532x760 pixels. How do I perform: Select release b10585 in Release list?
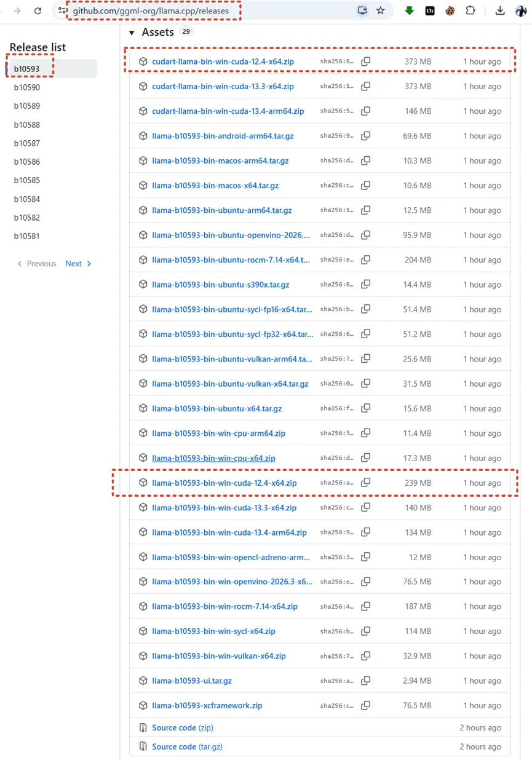[x=27, y=180]
